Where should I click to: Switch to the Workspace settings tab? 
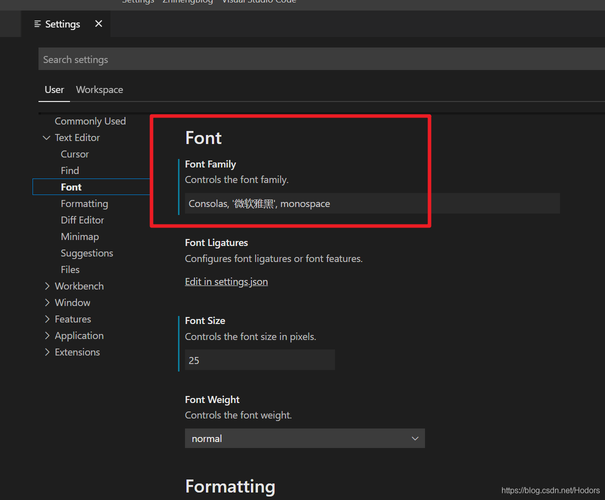click(x=99, y=90)
